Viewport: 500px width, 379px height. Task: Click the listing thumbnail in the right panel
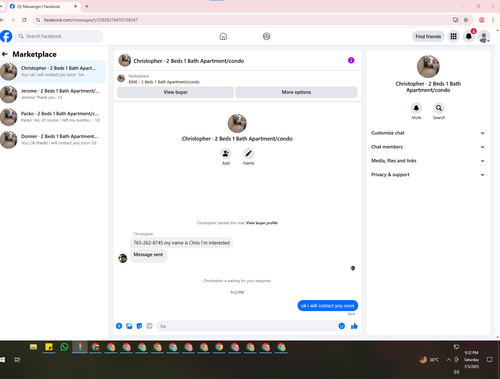click(x=428, y=66)
